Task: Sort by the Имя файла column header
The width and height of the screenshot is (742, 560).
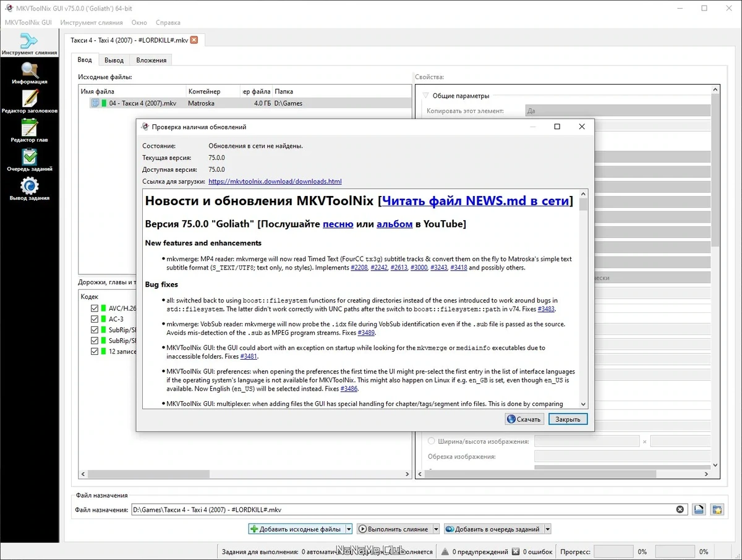Action: click(132, 91)
